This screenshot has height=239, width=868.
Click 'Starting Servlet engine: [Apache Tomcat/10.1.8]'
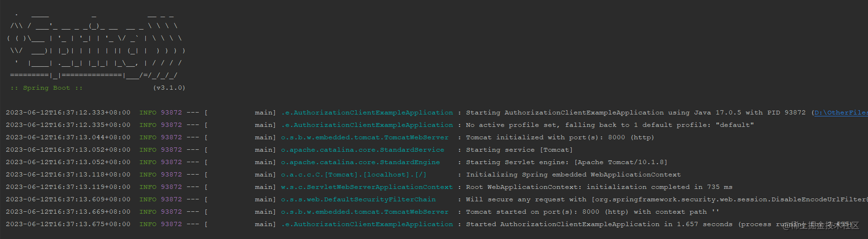tap(566, 162)
